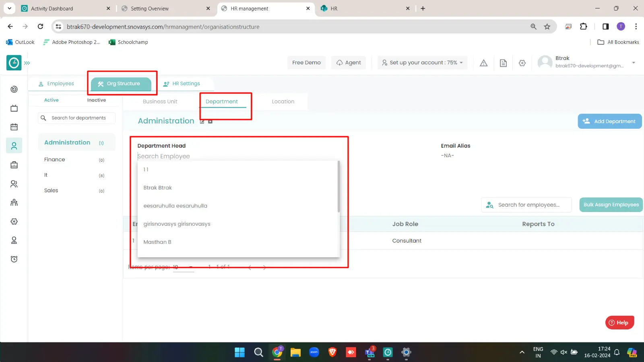Open the team group icon in sidebar

14,202
